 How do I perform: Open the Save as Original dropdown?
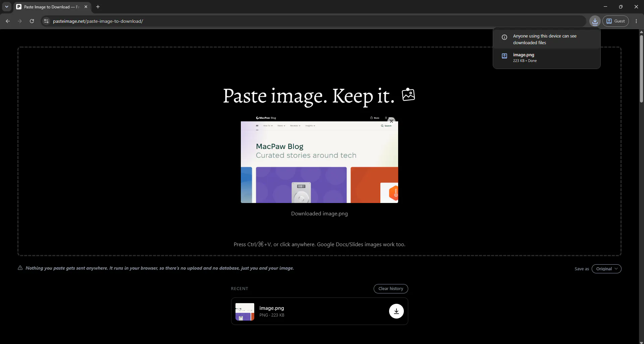(606, 269)
